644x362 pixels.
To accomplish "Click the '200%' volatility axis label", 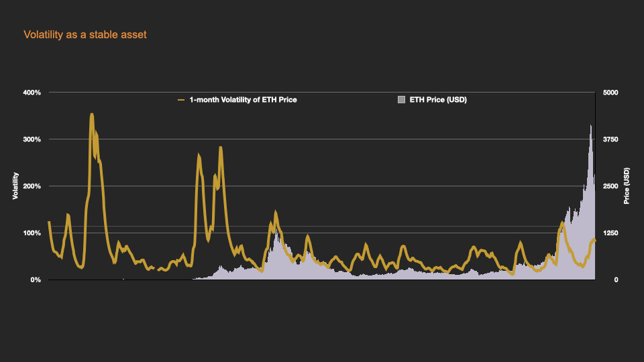I will (x=32, y=186).
